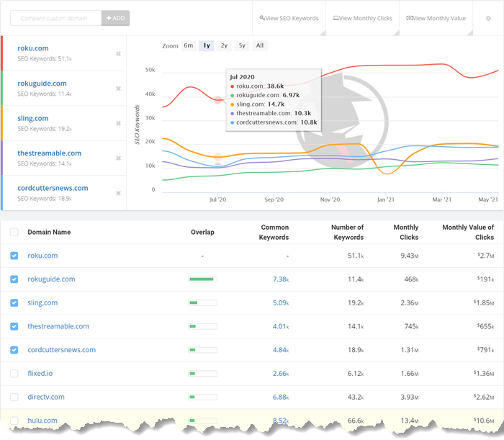Click roku.com monthly clicks 9.43M
504x440 pixels.
tap(410, 256)
